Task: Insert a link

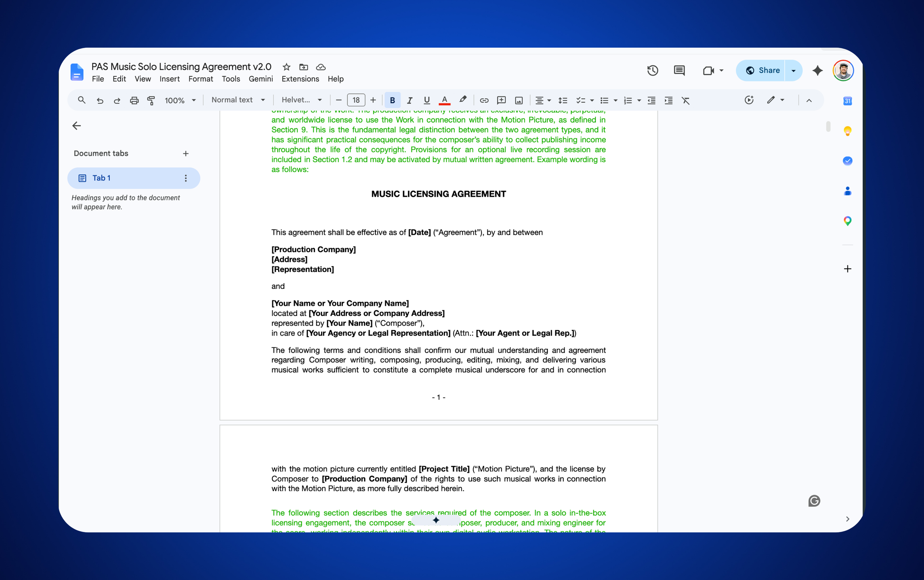Action: (484, 101)
